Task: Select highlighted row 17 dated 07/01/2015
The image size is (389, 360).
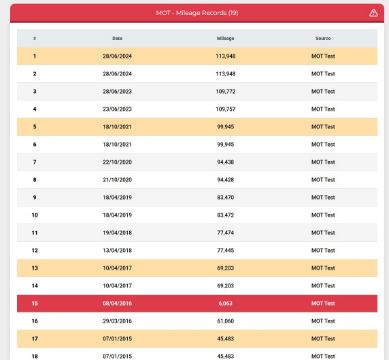Action: click(x=197, y=339)
